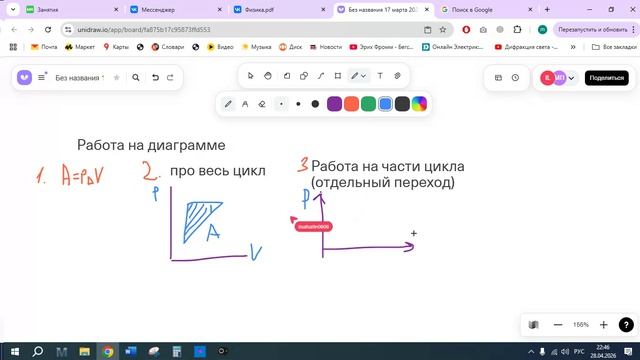
Task: Select the frame tool
Action: (x=338, y=76)
